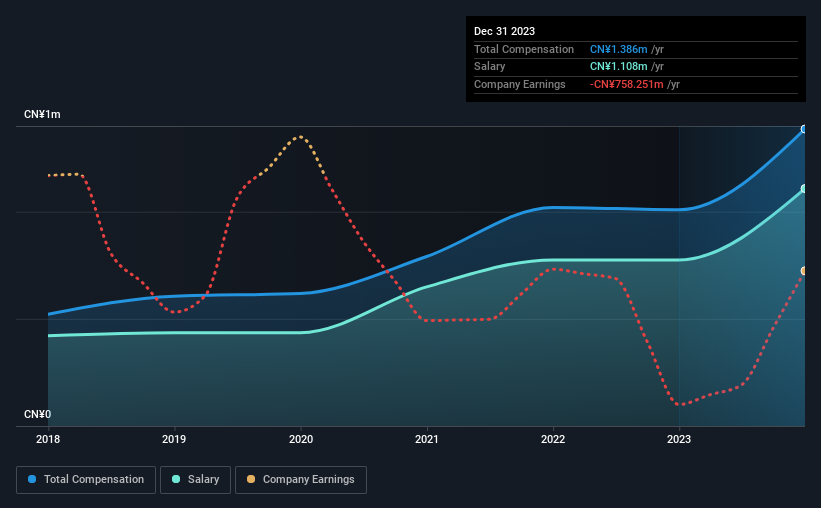821x508 pixels.
Task: Select the 2020 x-axis label
Action: (301, 439)
